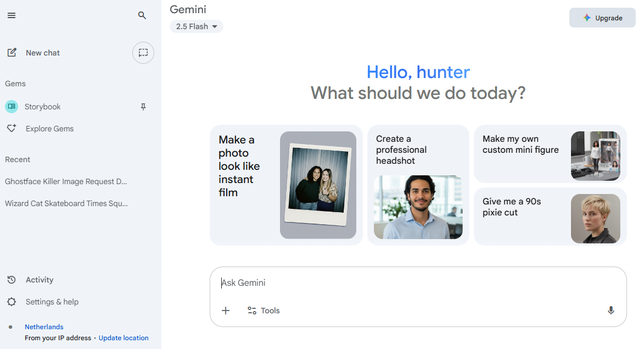
Task: Click the Storybook gem icon
Action: coord(12,107)
